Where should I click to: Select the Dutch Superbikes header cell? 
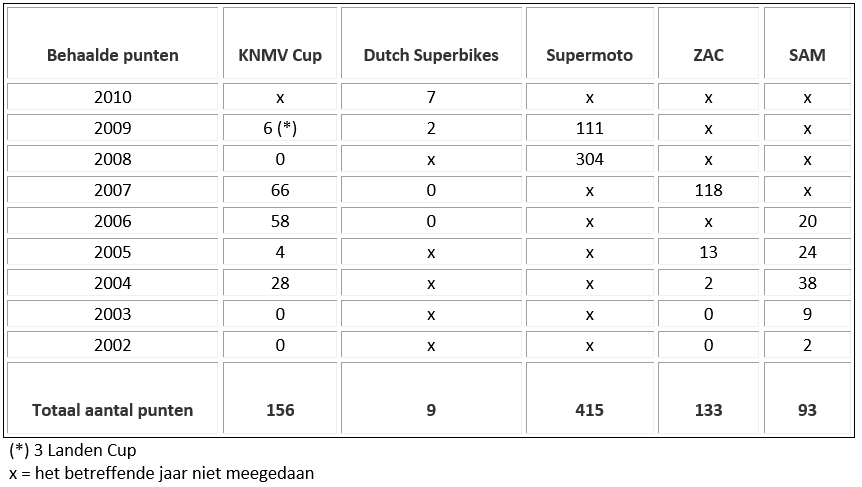tap(431, 43)
